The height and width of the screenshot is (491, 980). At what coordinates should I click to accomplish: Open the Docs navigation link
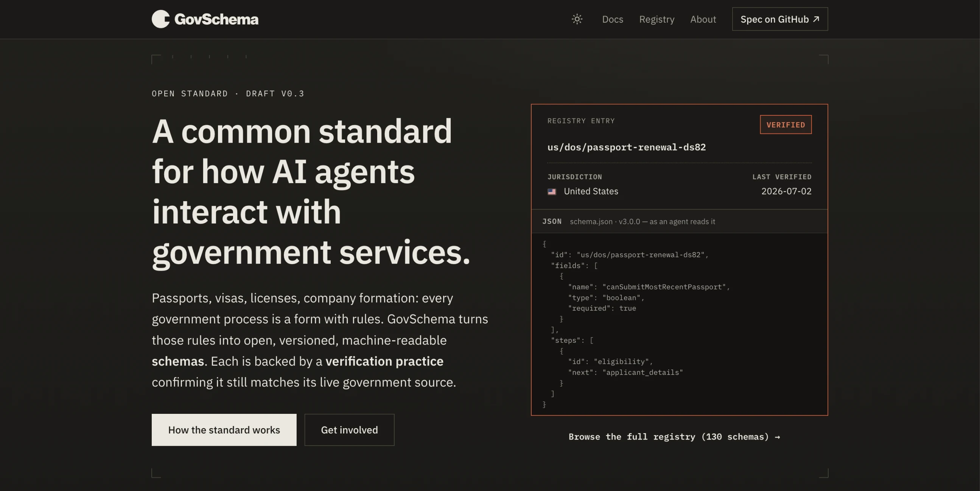(613, 19)
